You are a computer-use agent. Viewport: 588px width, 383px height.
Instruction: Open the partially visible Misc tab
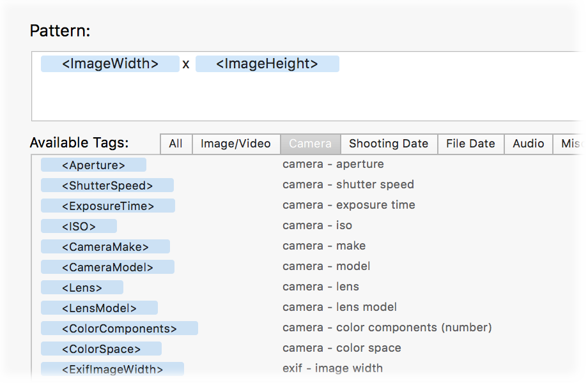tap(573, 144)
